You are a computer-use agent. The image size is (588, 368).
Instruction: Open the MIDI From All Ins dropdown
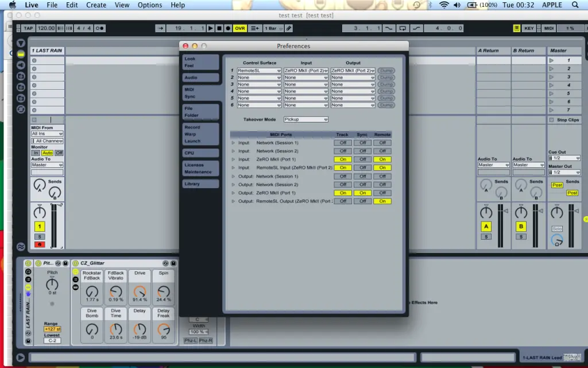47,133
